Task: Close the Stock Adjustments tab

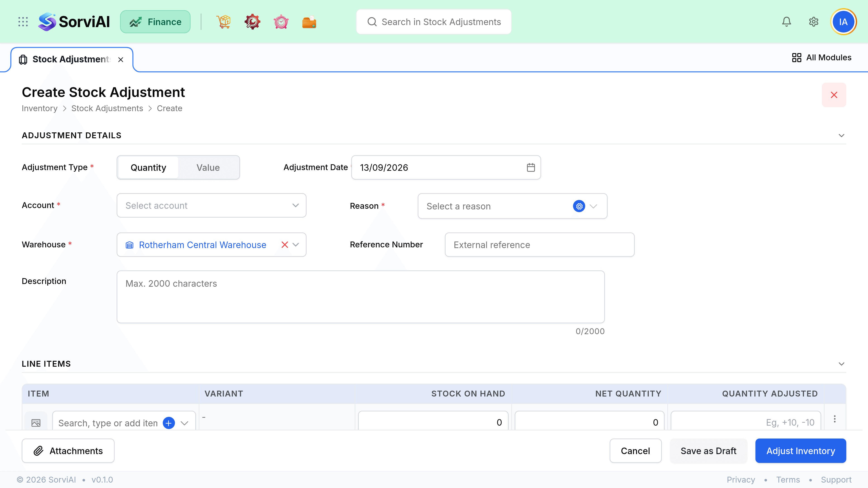Action: coord(121,60)
